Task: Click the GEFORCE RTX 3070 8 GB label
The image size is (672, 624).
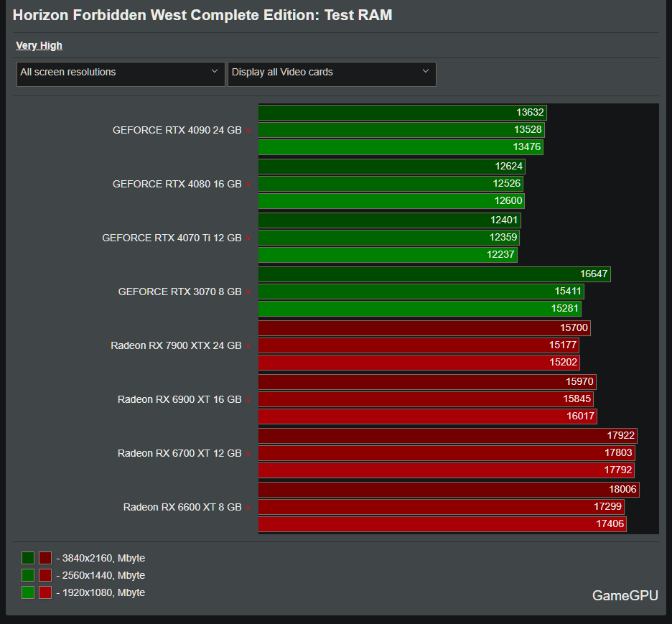Action: pyautogui.click(x=180, y=292)
